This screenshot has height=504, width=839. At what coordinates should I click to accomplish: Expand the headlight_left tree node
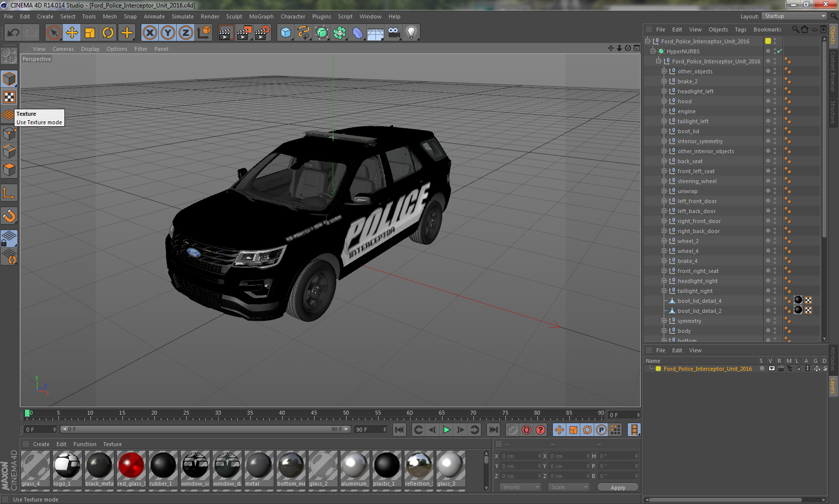coord(664,91)
